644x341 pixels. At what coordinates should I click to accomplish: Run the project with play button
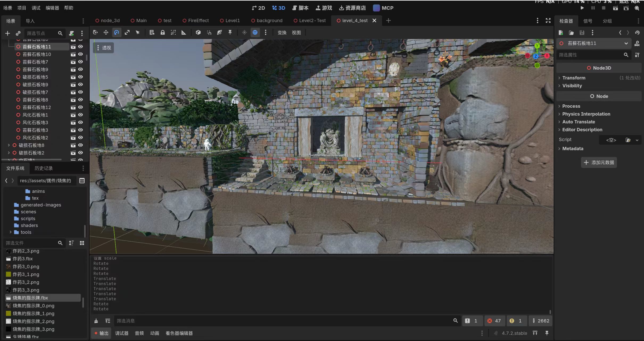[x=582, y=8]
